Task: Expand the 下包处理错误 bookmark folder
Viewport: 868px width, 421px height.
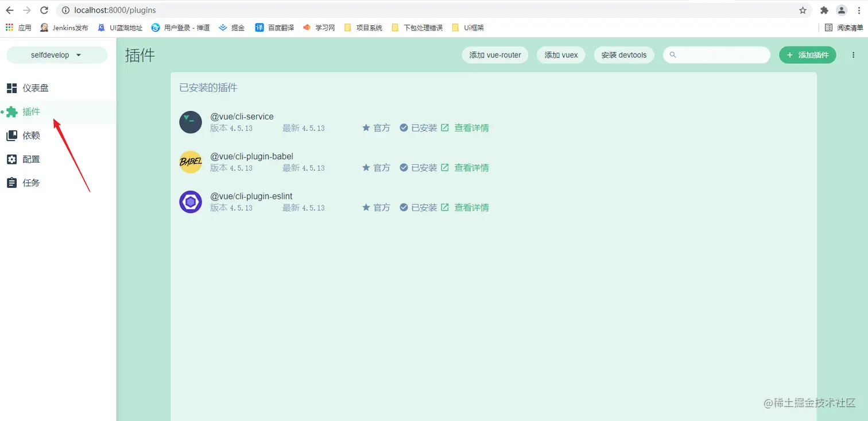Action: (417, 28)
